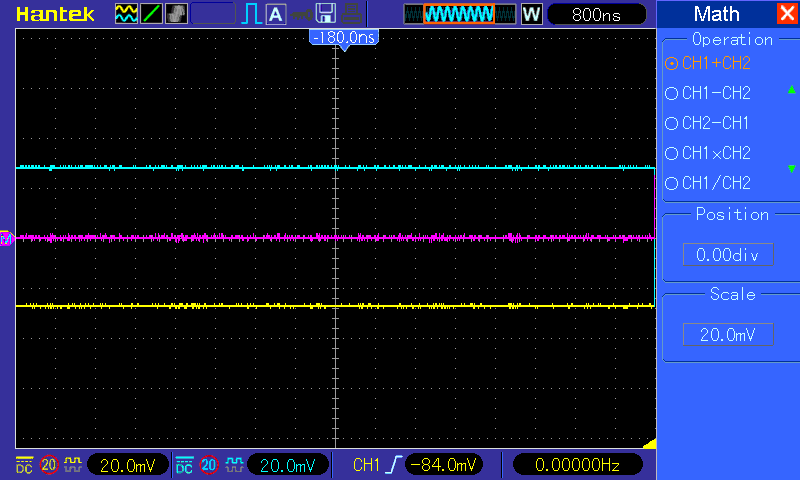Click the CH2 DC coupling icon
800x480 pixels.
pos(184,465)
